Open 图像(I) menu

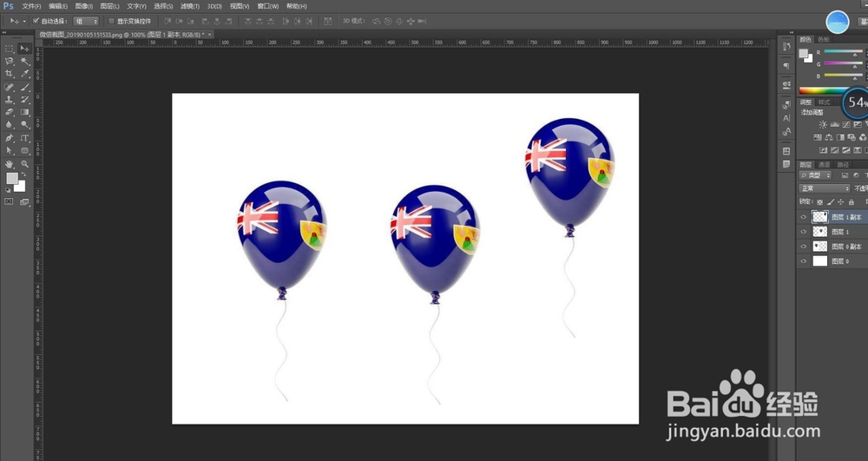[x=84, y=6]
